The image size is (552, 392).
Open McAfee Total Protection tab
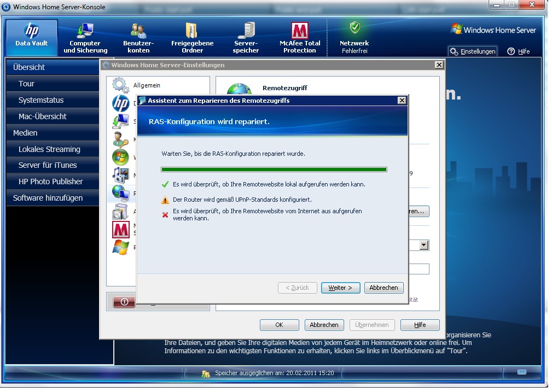(300, 38)
